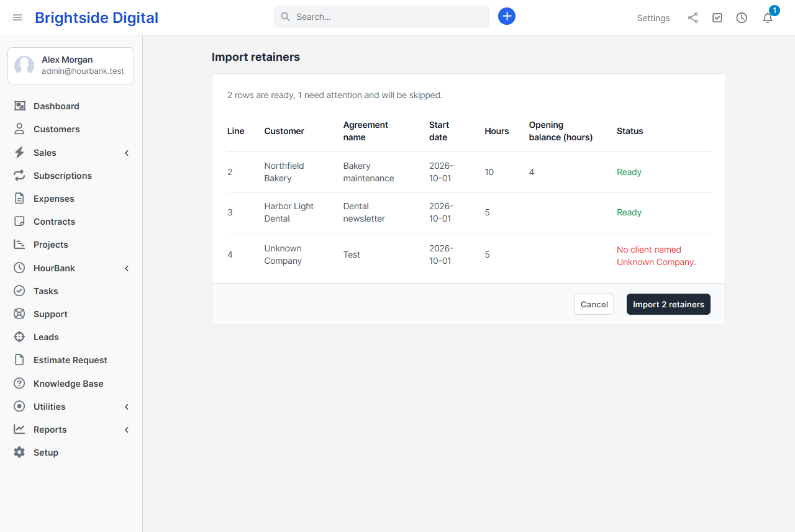Expand the HourBank submenu chevron
The width and height of the screenshot is (795, 532).
[x=127, y=268]
